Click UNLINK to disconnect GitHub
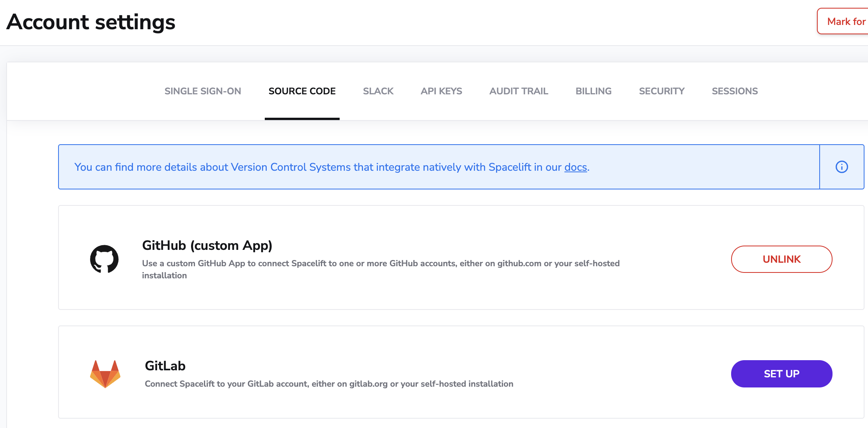This screenshot has width=868, height=428. click(x=781, y=259)
